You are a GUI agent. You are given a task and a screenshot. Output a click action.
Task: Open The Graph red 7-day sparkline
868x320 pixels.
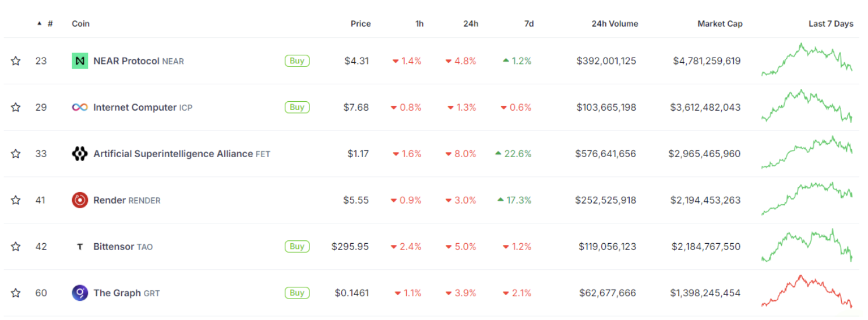[x=807, y=291]
